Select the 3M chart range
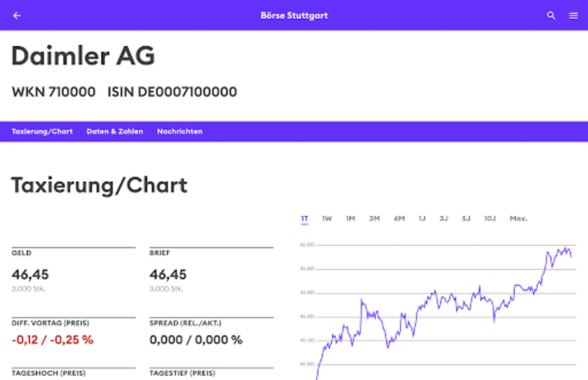The width and height of the screenshot is (588, 380). coord(375,218)
